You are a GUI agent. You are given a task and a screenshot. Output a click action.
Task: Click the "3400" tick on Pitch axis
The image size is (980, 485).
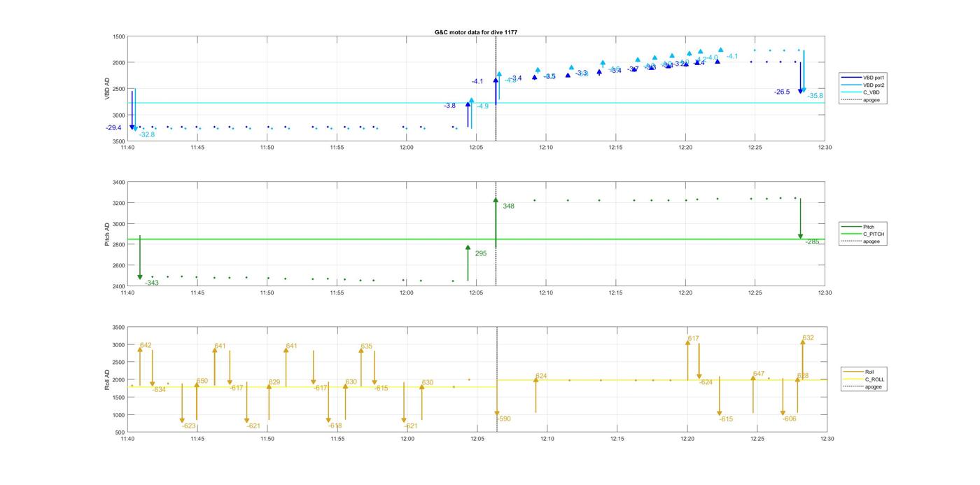tap(119, 183)
